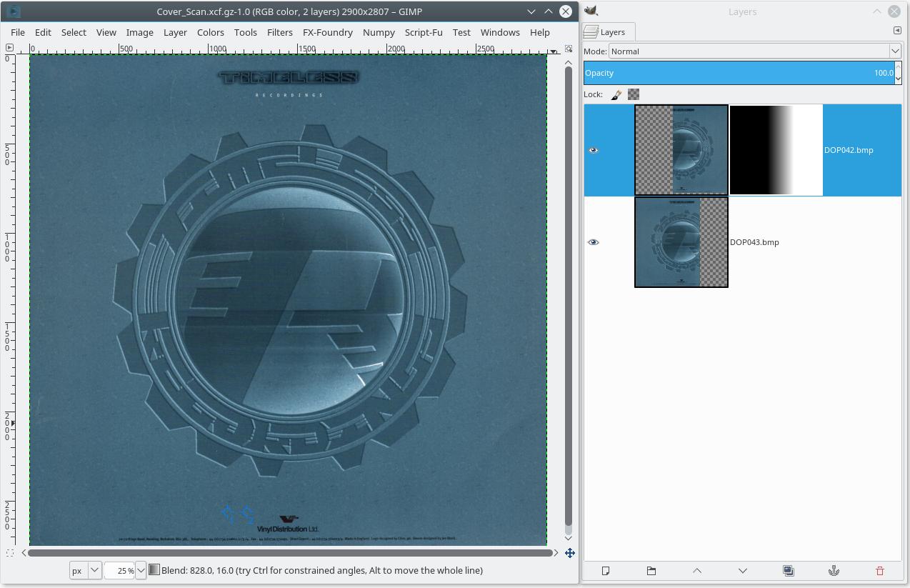Anchor the floating layer
The width and height of the screenshot is (910, 588).
[834, 571]
